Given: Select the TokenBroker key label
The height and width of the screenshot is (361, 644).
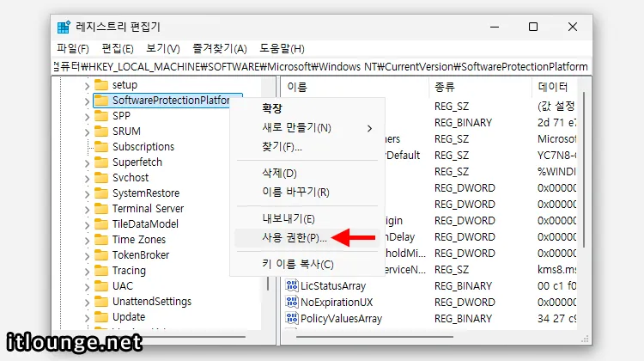Looking at the screenshot, I should [141, 255].
